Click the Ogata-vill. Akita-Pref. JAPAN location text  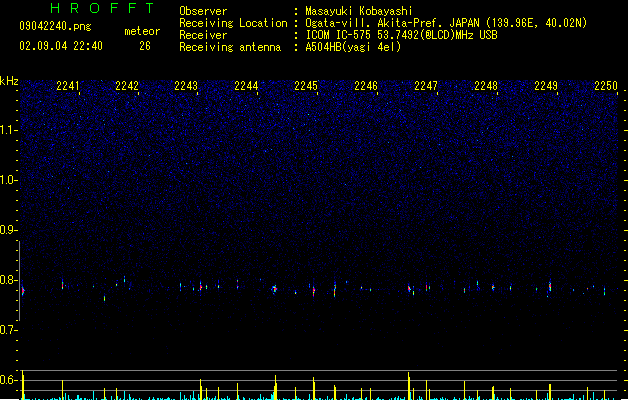(446, 23)
